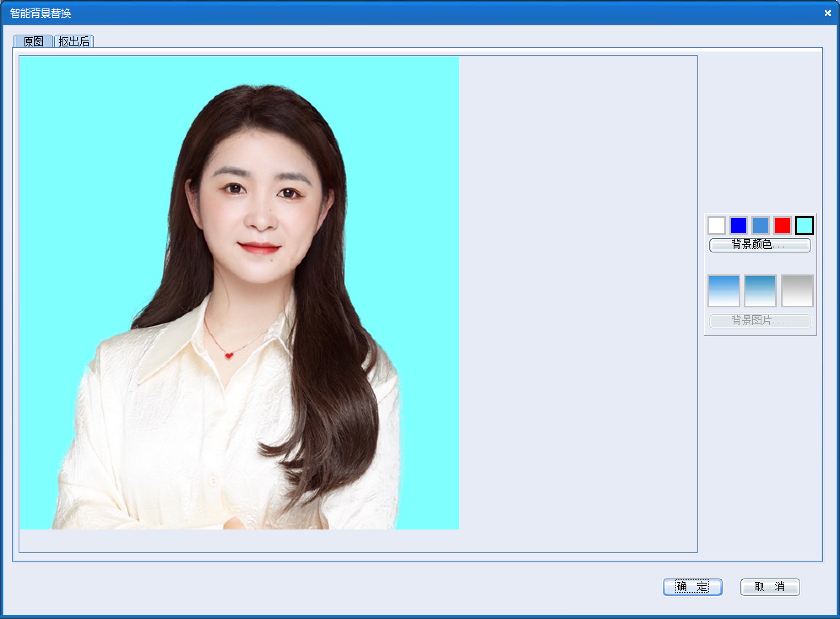Confirm with the 确定 button
This screenshot has height=619, width=840.
click(x=692, y=587)
